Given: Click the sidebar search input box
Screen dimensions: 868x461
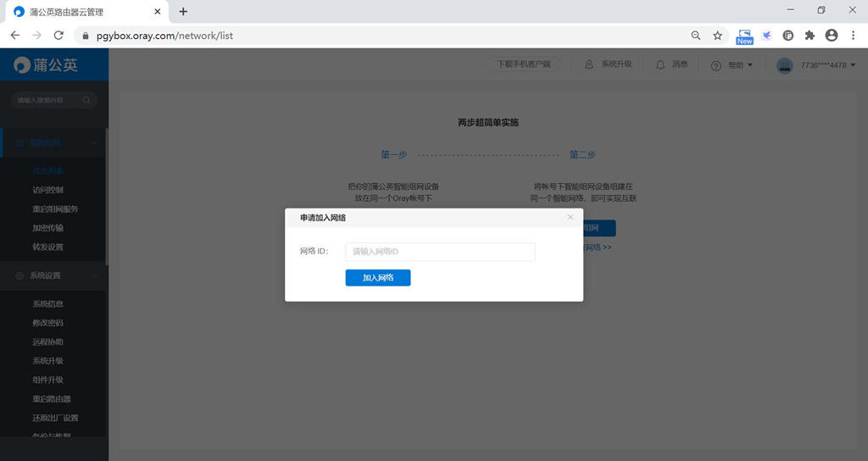Looking at the screenshot, I should click(x=54, y=100).
